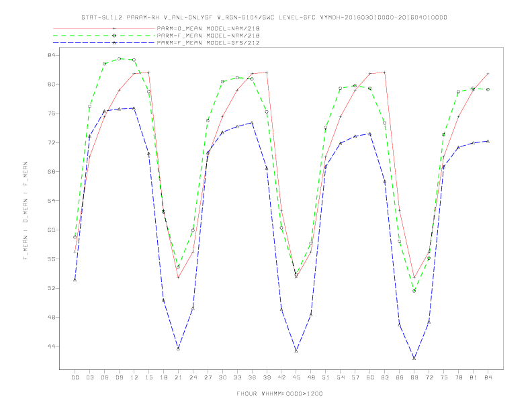Select legend label PARM=F_MEAN MODEL=NAM/218
Screen dimensions: 532x411
(208, 36)
